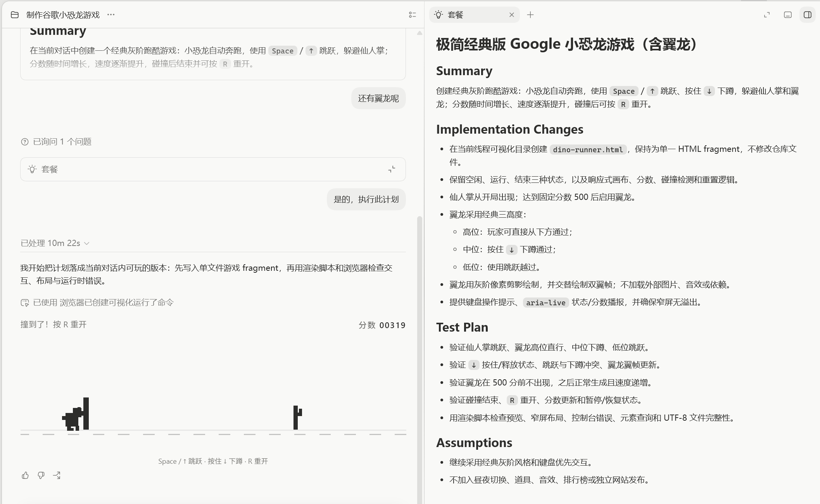The width and height of the screenshot is (820, 504).
Task: Click the lightbulb icon in the 套餐 card
Action: [x=32, y=169]
